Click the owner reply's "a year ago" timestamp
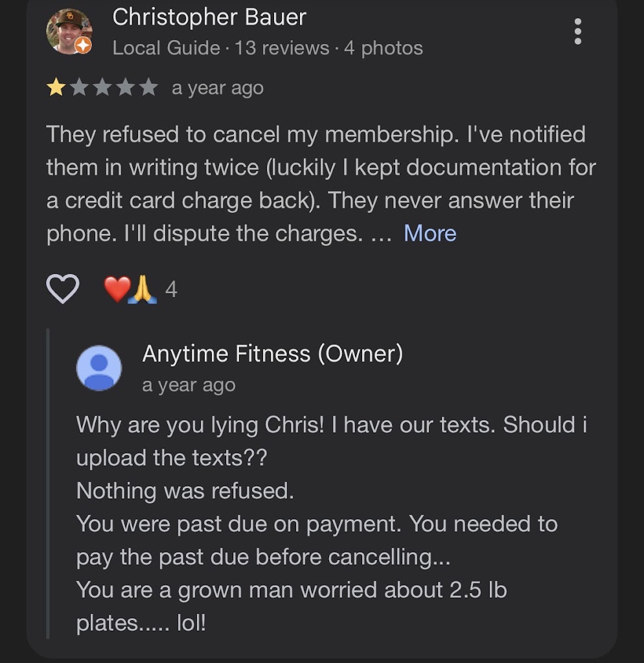The image size is (644, 663). click(189, 385)
